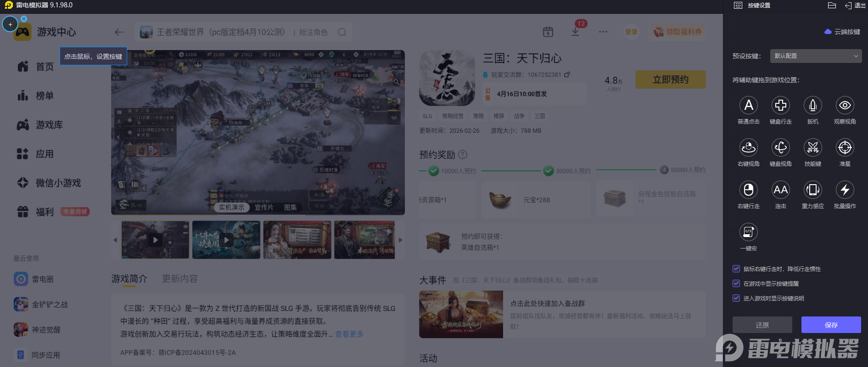868x367 pixels.
Task: Click the search box with 王者荣耀世界
Action: pos(243,32)
